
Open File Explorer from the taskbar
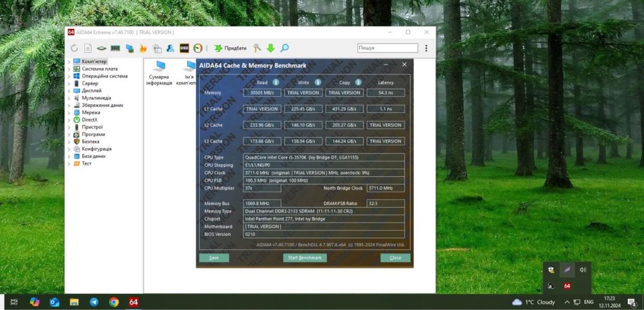pyautogui.click(x=74, y=302)
